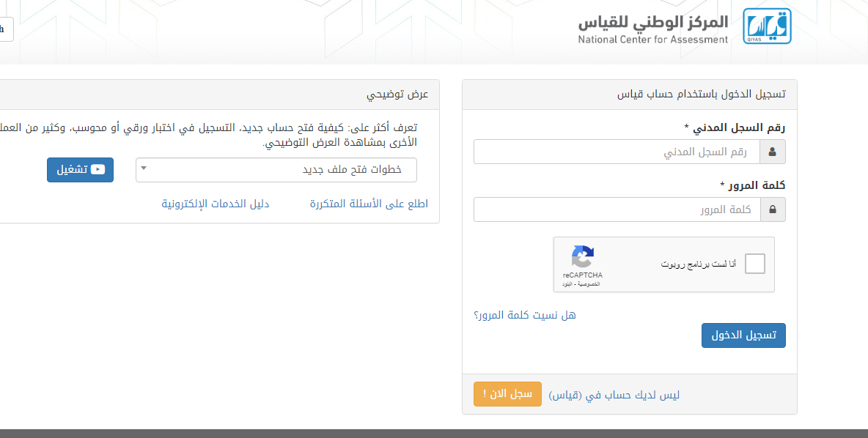Image resolution: width=868 pixels, height=438 pixels.
Task: Open the اطلع على الأسئلة المتكررة link
Action: click(369, 204)
